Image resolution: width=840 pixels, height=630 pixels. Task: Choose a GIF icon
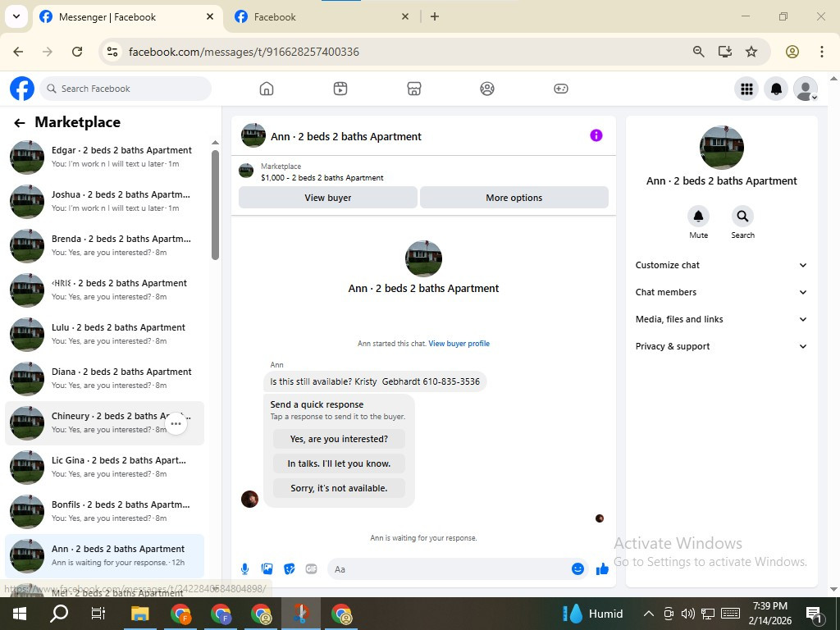coord(311,569)
